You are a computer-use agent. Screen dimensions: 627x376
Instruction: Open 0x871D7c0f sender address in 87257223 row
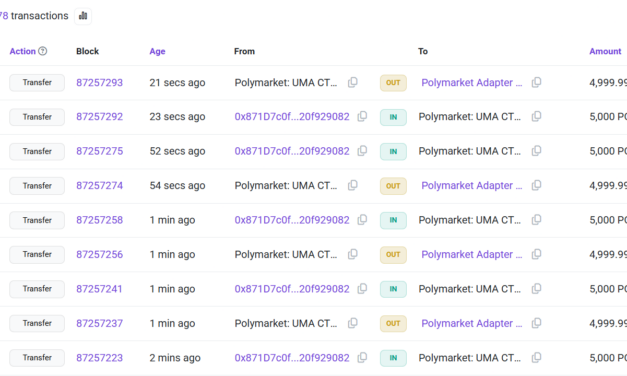(292, 357)
